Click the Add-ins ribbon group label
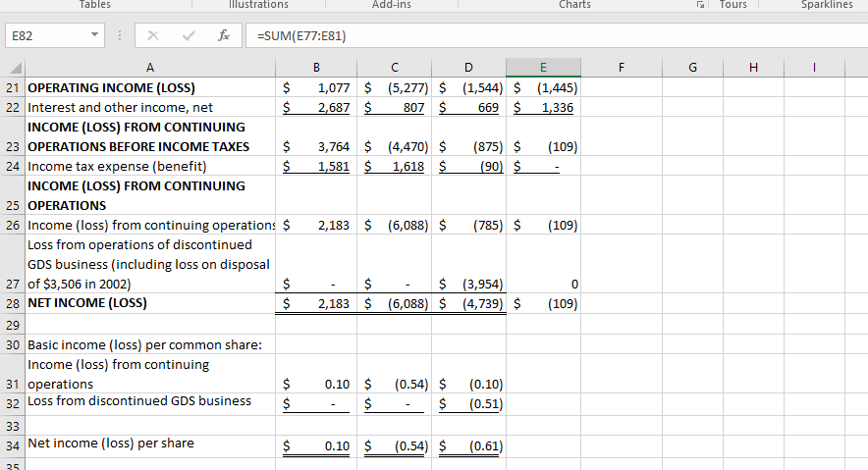Screen dimensions: 868x470 pos(392,5)
